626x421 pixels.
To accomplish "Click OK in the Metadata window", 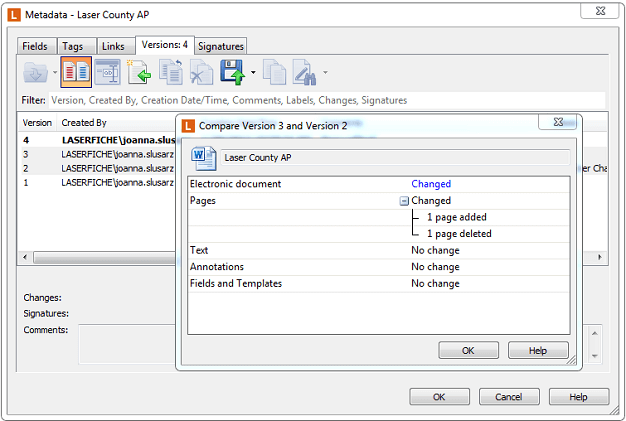I will click(439, 397).
